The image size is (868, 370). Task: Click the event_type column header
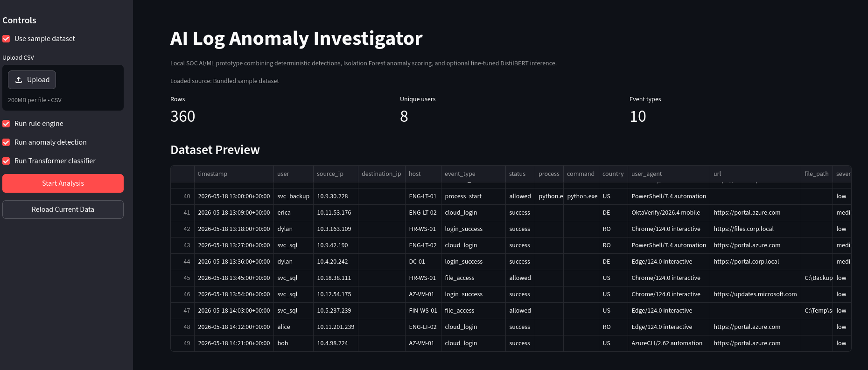tap(473, 174)
